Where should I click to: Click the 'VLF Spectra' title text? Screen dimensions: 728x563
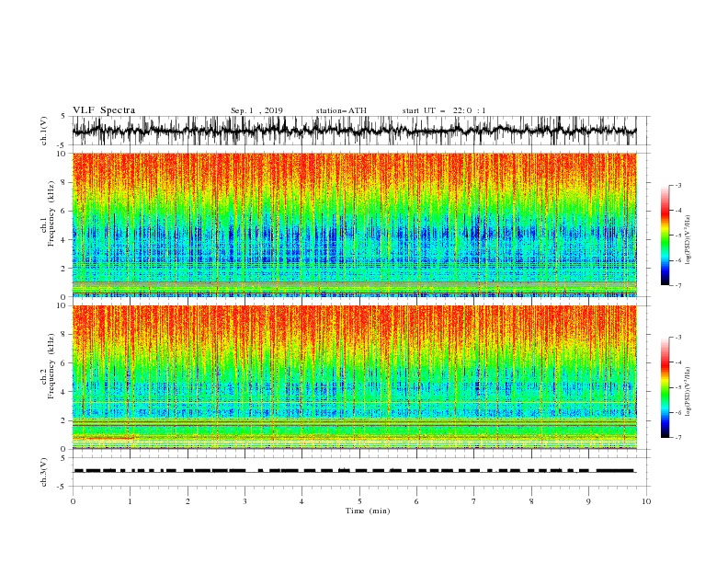coord(104,110)
